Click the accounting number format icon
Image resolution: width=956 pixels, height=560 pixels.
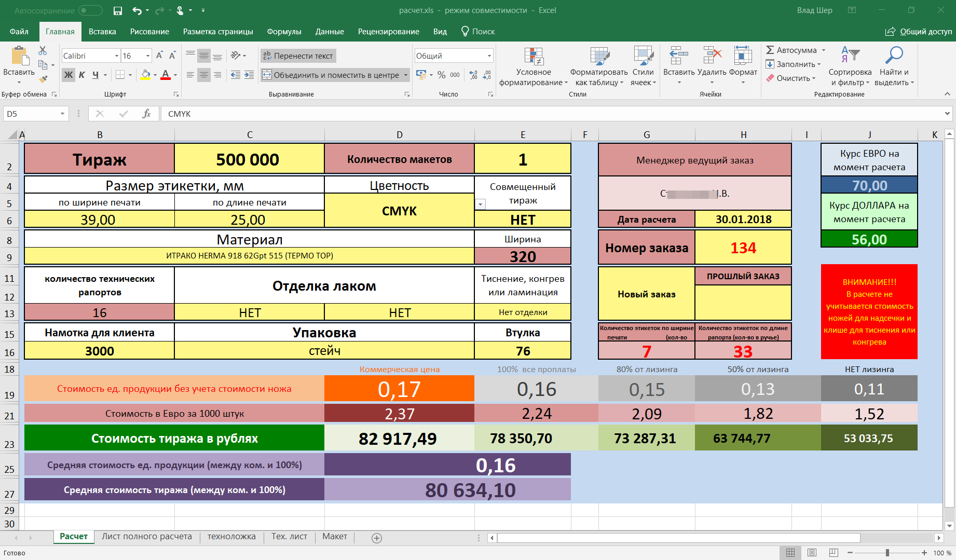421,75
